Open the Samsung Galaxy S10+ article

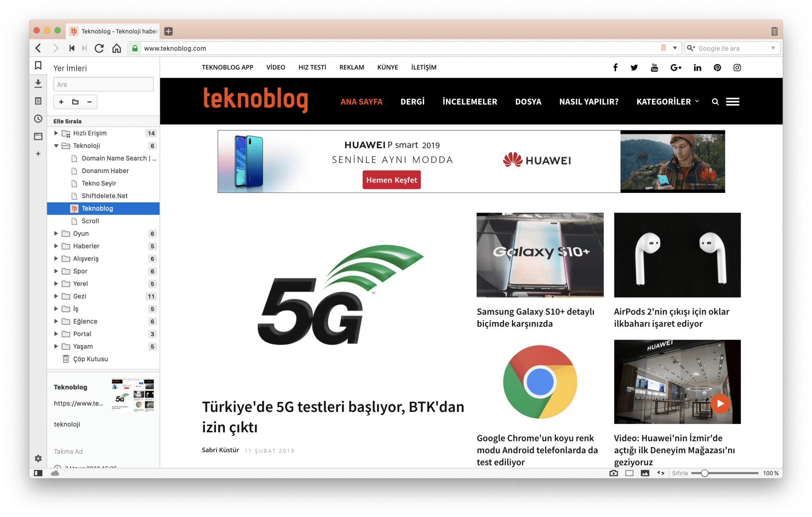[x=536, y=317]
